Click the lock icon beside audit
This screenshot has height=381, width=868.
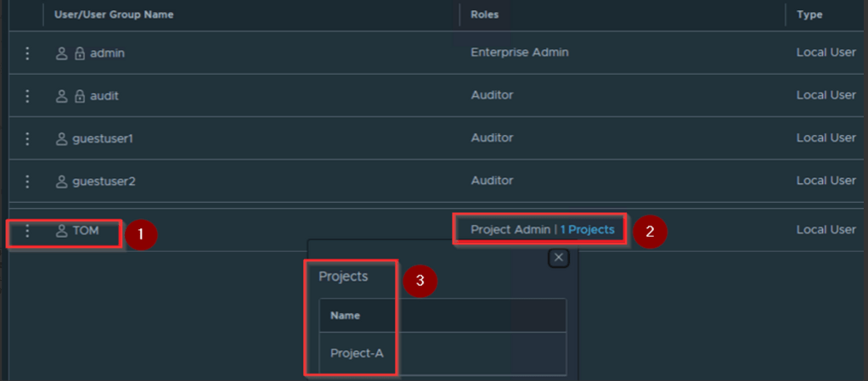tap(80, 96)
